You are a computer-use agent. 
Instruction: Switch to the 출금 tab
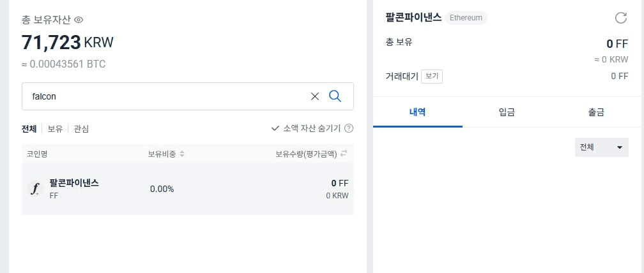(x=596, y=112)
